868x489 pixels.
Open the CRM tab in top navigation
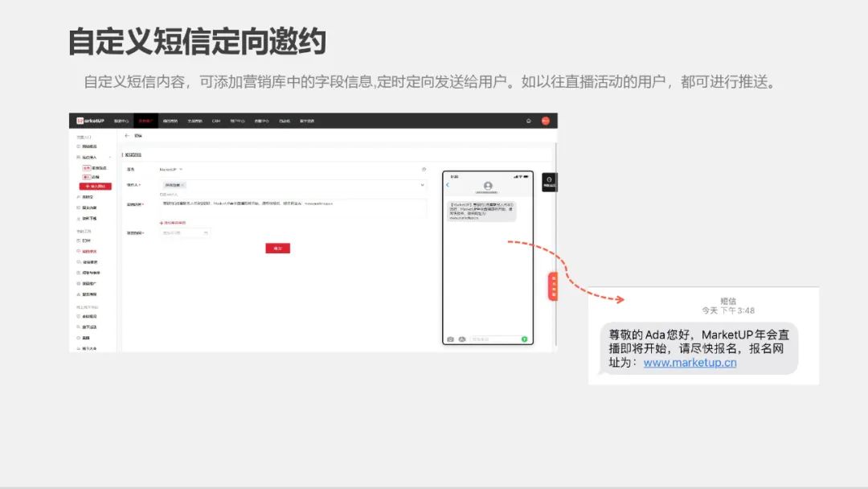click(216, 121)
